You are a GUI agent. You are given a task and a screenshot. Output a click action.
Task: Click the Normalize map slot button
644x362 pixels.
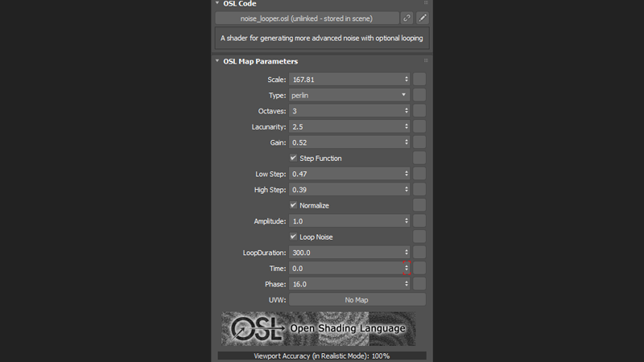(419, 205)
